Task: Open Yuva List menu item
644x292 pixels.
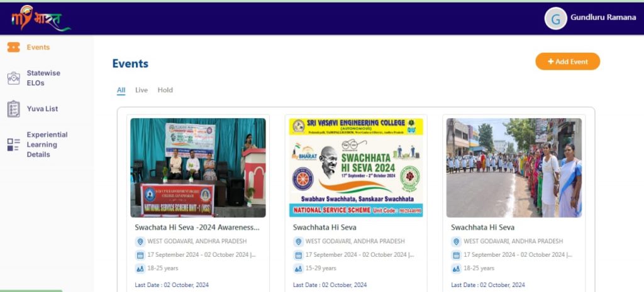Action: click(42, 109)
